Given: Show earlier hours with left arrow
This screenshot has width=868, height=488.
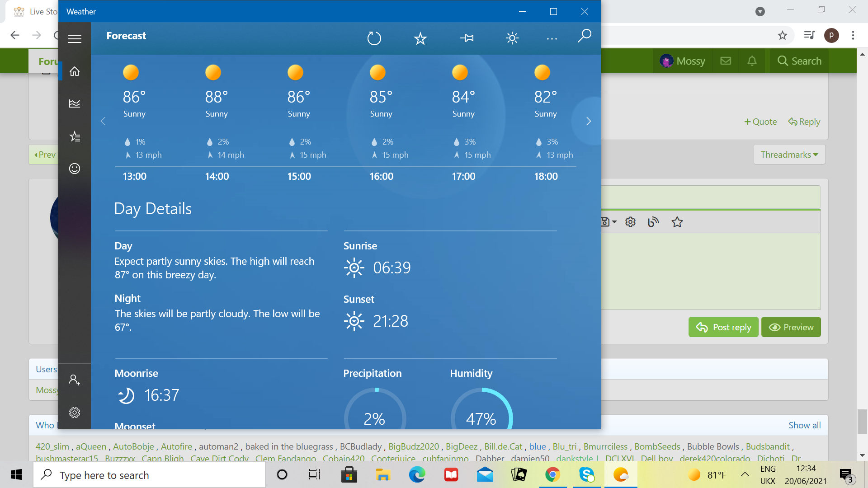Looking at the screenshot, I should point(103,121).
